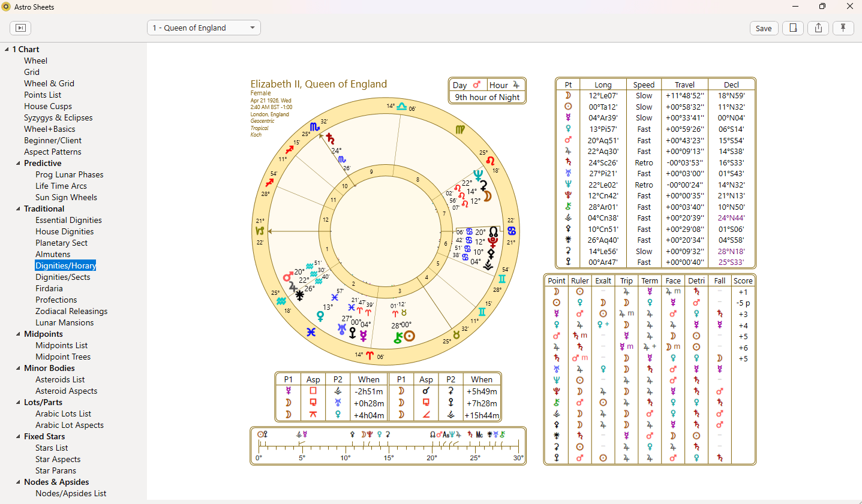Open Midpoint Trees sheet
The width and height of the screenshot is (862, 504).
(63, 357)
